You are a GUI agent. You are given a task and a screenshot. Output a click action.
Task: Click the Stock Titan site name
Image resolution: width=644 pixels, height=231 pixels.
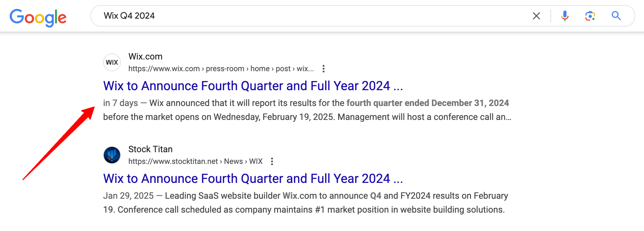pyautogui.click(x=150, y=149)
